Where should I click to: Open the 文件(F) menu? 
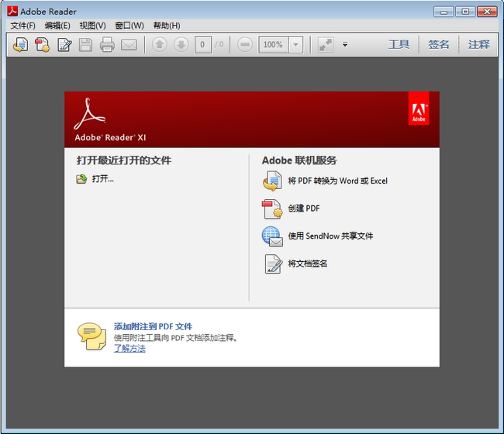pos(22,26)
